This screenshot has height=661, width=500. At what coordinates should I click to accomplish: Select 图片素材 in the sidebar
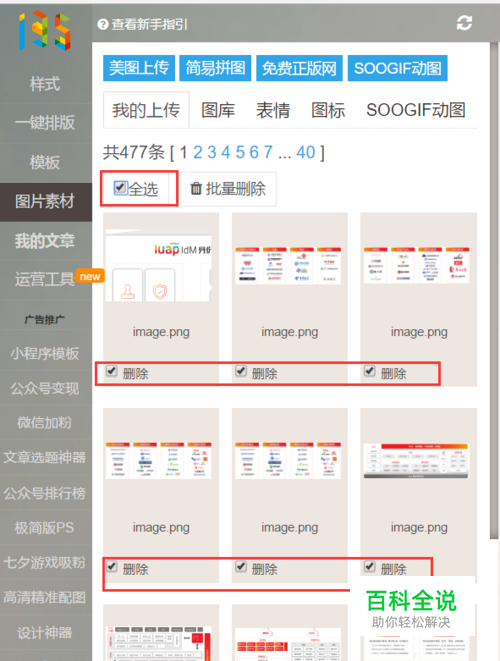[x=46, y=202]
